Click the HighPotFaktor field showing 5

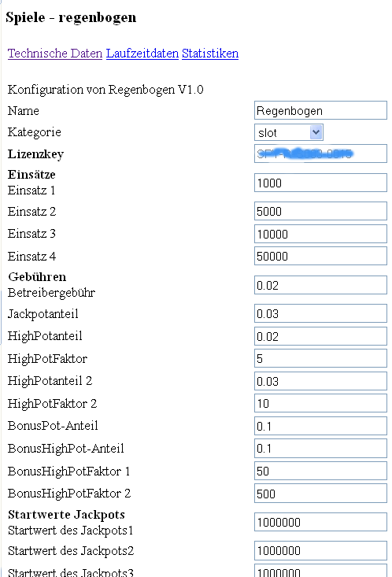click(320, 358)
